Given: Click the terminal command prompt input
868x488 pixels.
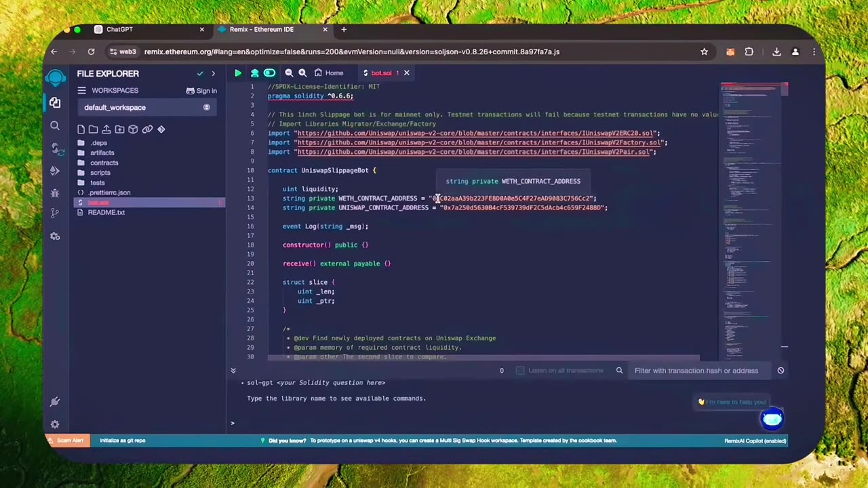Looking at the screenshot, I should click(509, 423).
